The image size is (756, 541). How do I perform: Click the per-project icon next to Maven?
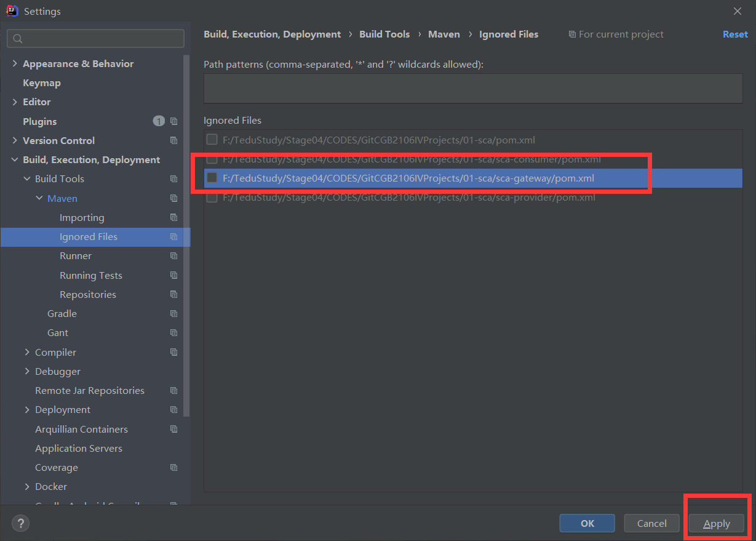pyautogui.click(x=173, y=198)
